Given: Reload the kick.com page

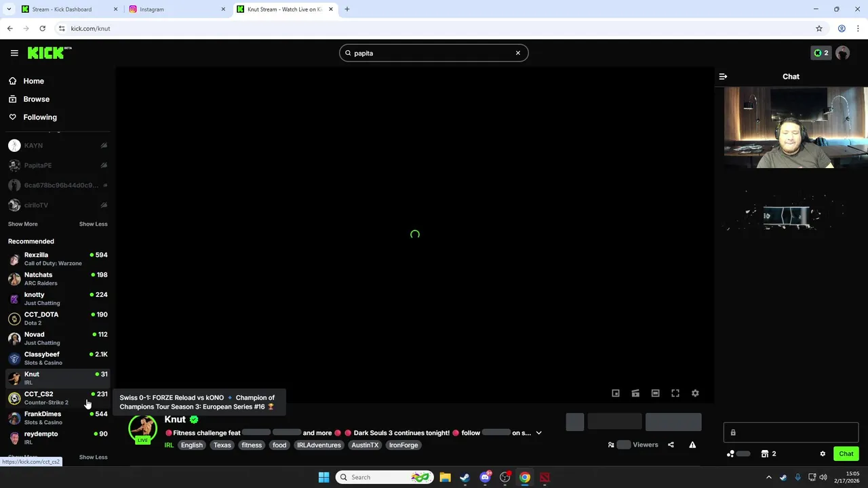Looking at the screenshot, I should click(42, 28).
